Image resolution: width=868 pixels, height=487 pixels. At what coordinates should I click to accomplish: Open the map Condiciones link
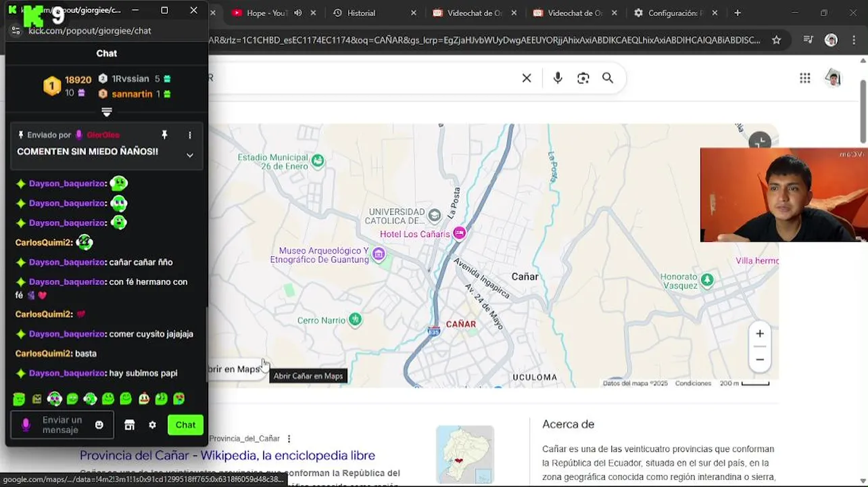(x=693, y=384)
